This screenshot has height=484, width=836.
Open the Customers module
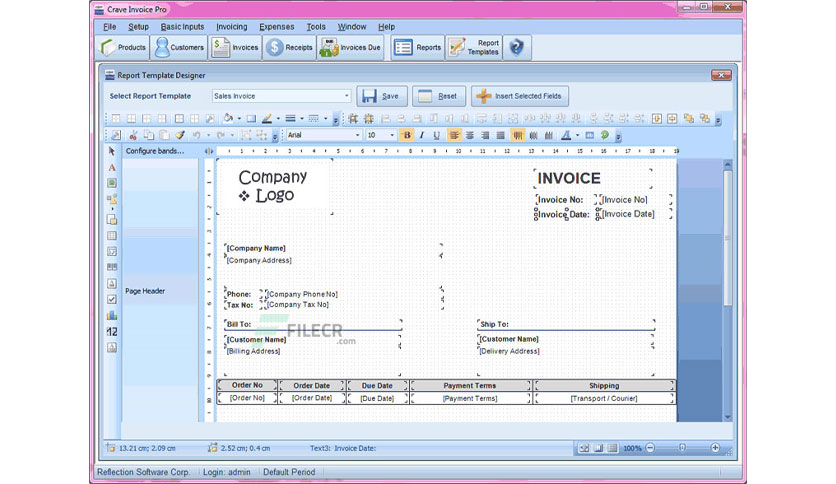pyautogui.click(x=179, y=47)
